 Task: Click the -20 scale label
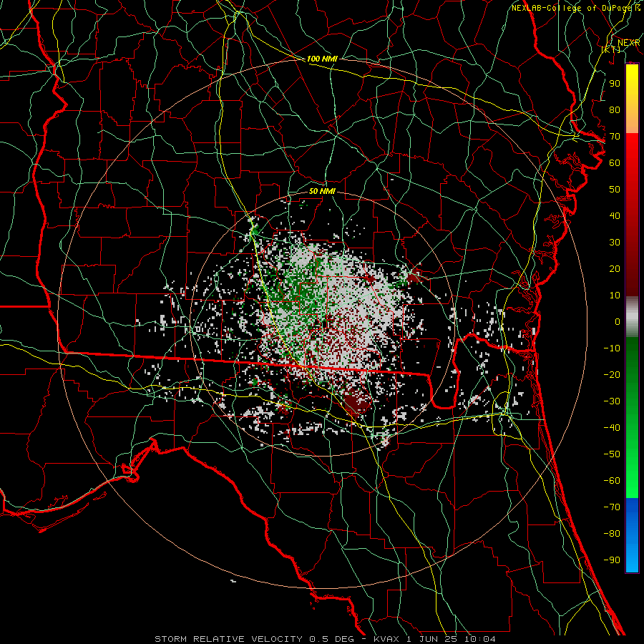tap(612, 374)
